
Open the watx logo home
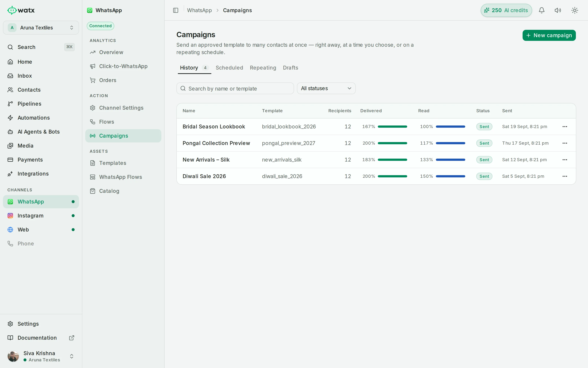pyautogui.click(x=21, y=10)
